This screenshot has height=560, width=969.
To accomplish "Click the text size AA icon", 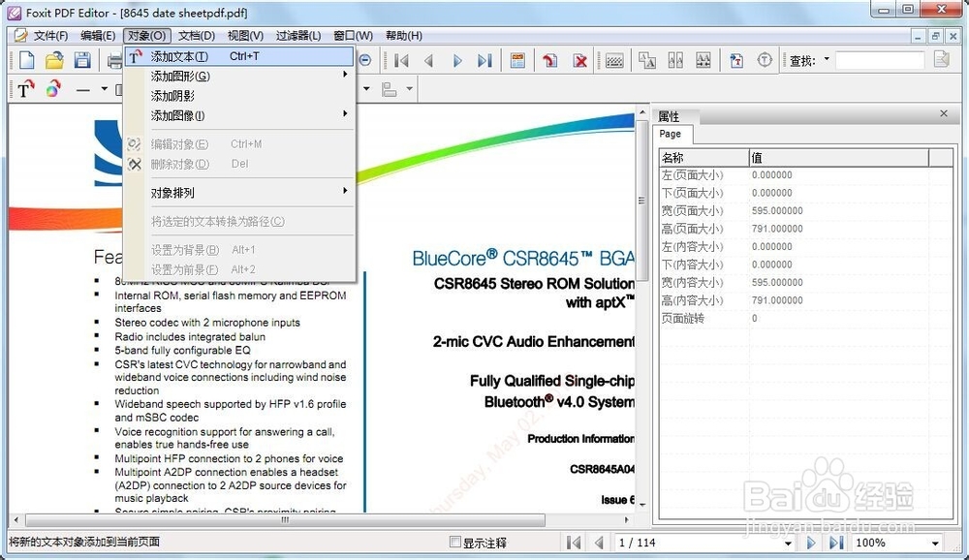I will [647, 60].
